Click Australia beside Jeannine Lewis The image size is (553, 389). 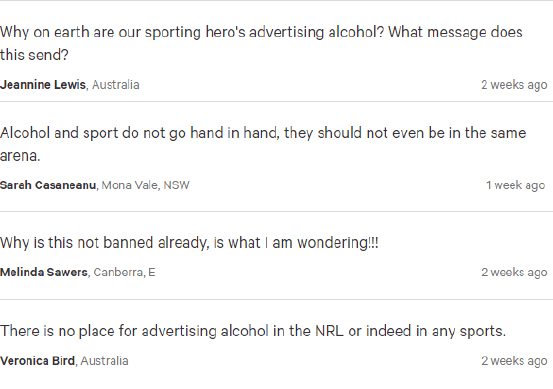pyautogui.click(x=116, y=85)
